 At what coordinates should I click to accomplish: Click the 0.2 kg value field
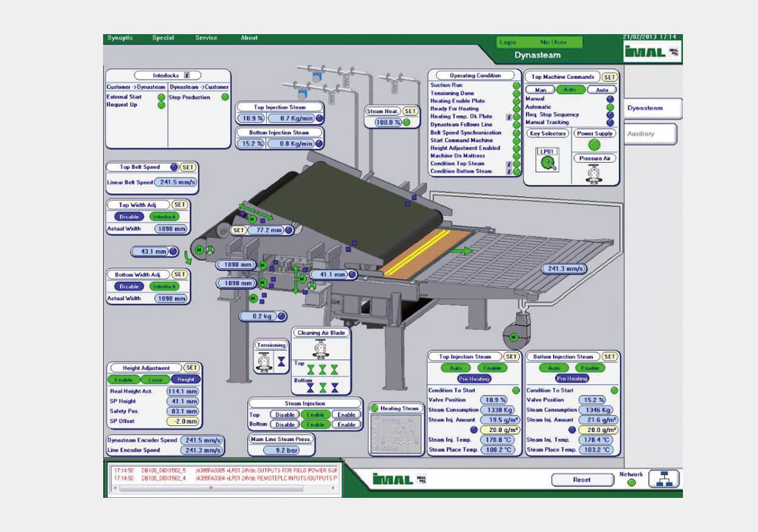258,317
